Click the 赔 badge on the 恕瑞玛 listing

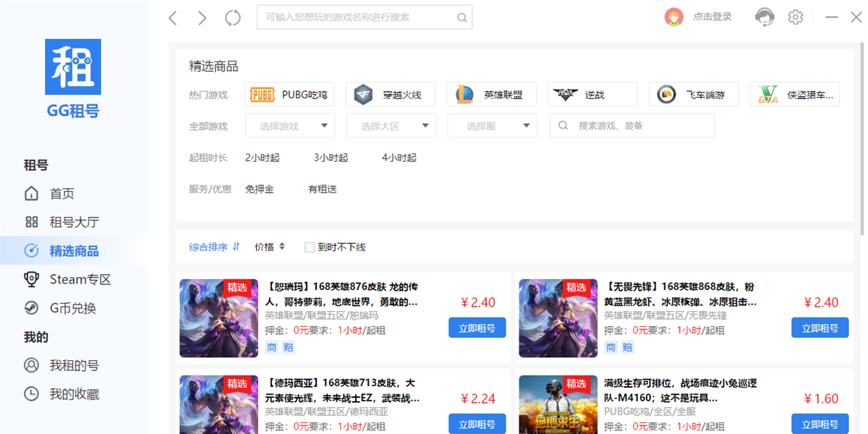288,347
